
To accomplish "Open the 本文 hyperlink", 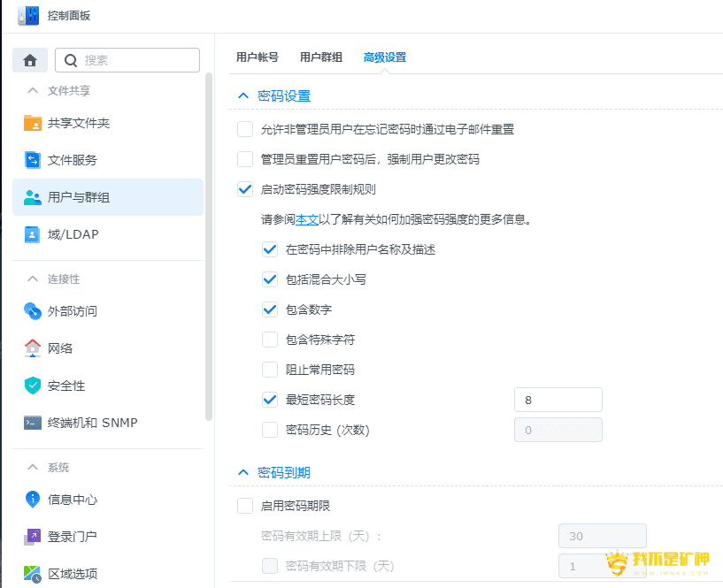I will tap(307, 219).
